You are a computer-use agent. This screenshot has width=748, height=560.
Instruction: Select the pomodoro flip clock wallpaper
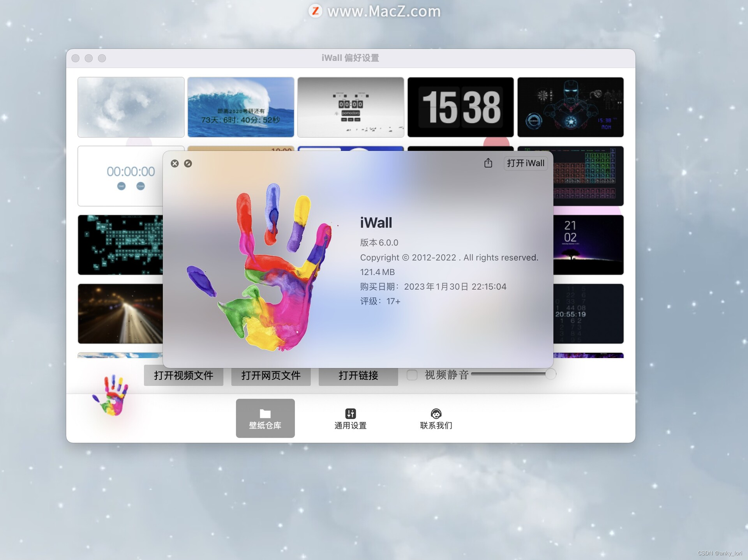[351, 107]
